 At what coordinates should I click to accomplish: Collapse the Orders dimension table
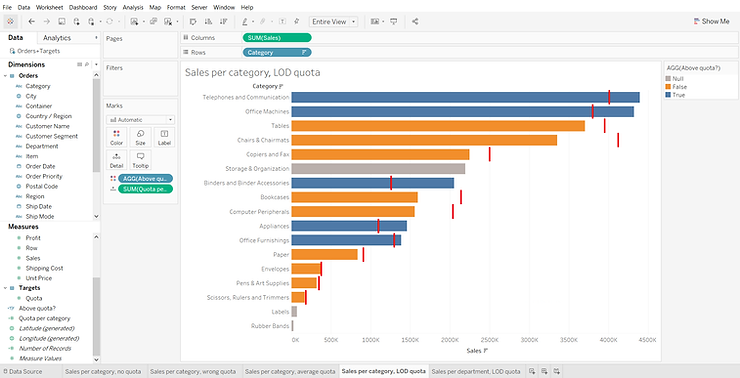(x=5, y=76)
